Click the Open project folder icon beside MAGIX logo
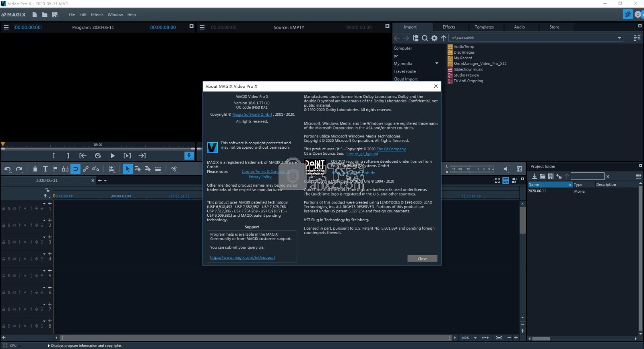The width and height of the screenshot is (644, 349). pos(45,15)
